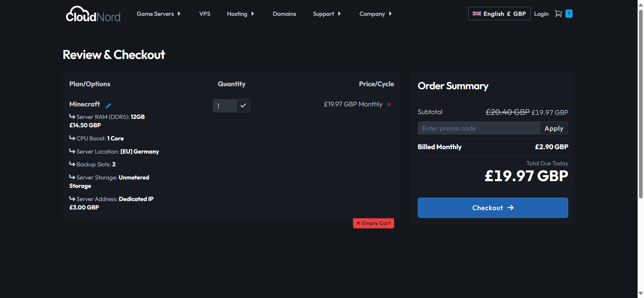Click the Server RAM 12GB option text
This screenshot has width=644, height=298.
tap(107, 121)
